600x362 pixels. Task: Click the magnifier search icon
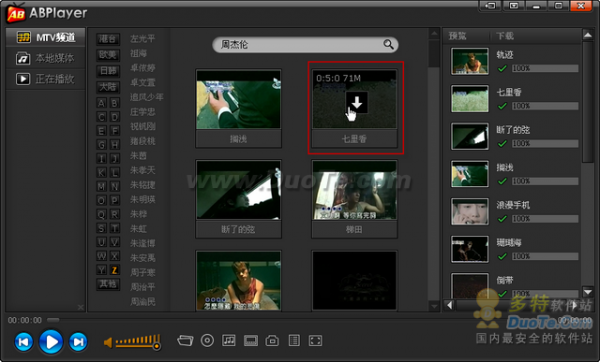coord(388,44)
